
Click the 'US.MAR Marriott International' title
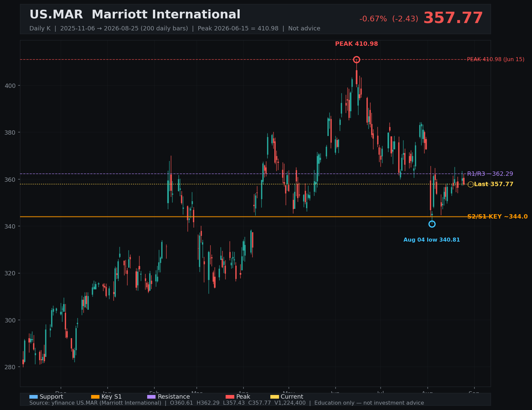(135, 15)
